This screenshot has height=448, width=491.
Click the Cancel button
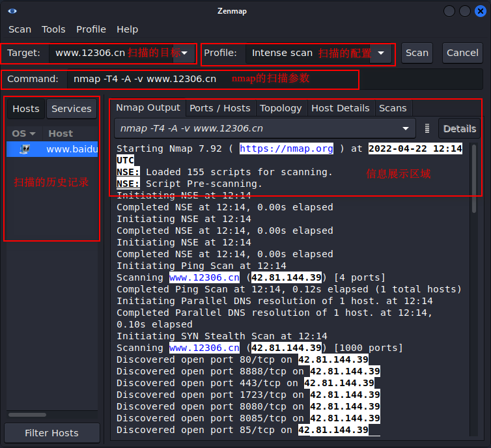click(462, 53)
